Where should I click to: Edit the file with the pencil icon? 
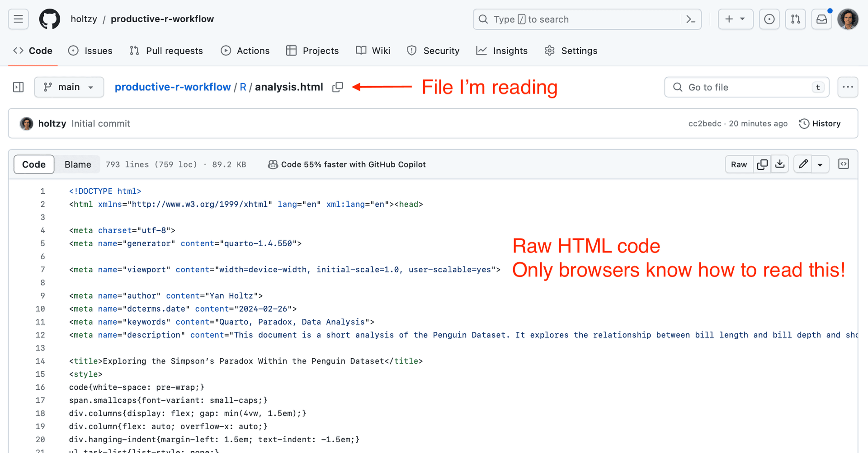tap(802, 164)
